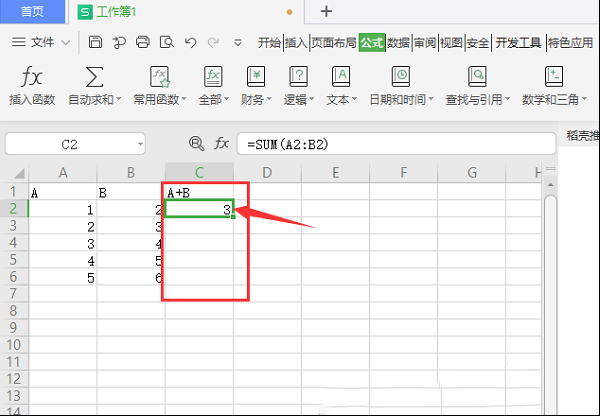Viewport: 600px width, 416px height.
Task: Click the print preview icon
Action: 166,42
